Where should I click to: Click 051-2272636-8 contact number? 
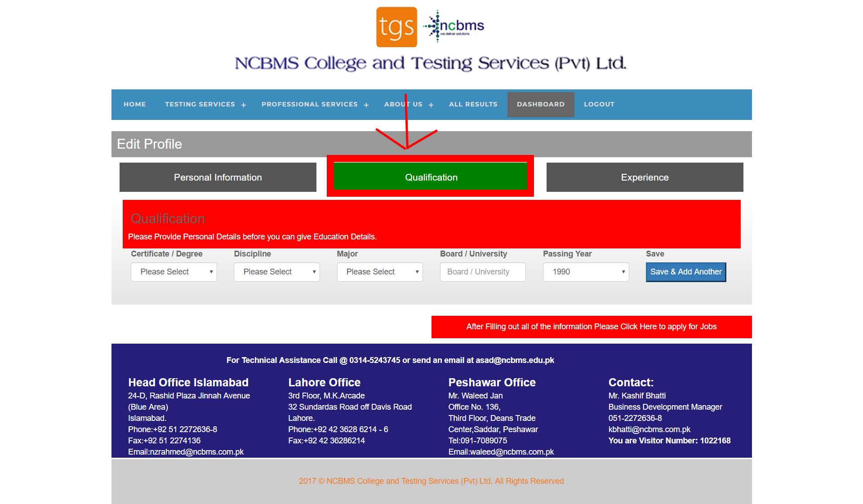635,418
